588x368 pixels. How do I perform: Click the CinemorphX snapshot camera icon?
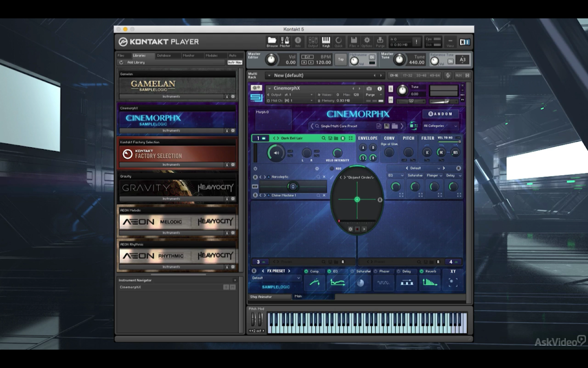pos(369,88)
